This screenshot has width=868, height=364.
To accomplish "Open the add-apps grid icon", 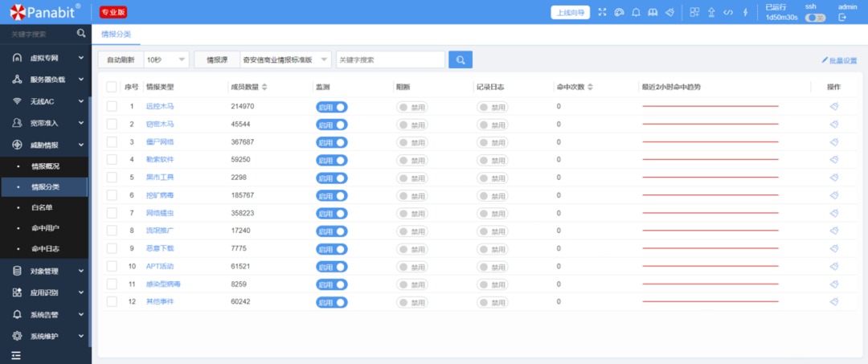I will [694, 13].
